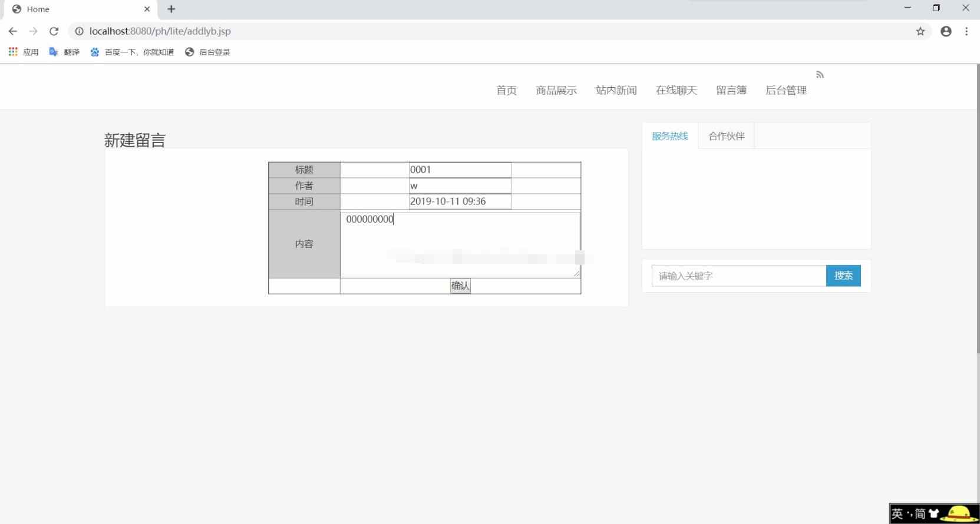This screenshot has width=980, height=524.
Task: Open 站内新闻 navigation item
Action: pos(616,90)
